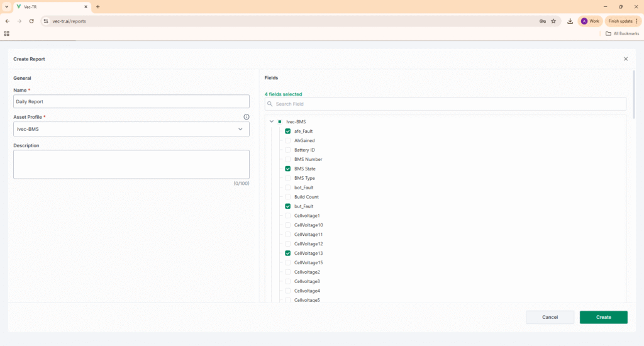Enable the Build Count checkbox
Screen dimensions: 644x346
(288, 197)
